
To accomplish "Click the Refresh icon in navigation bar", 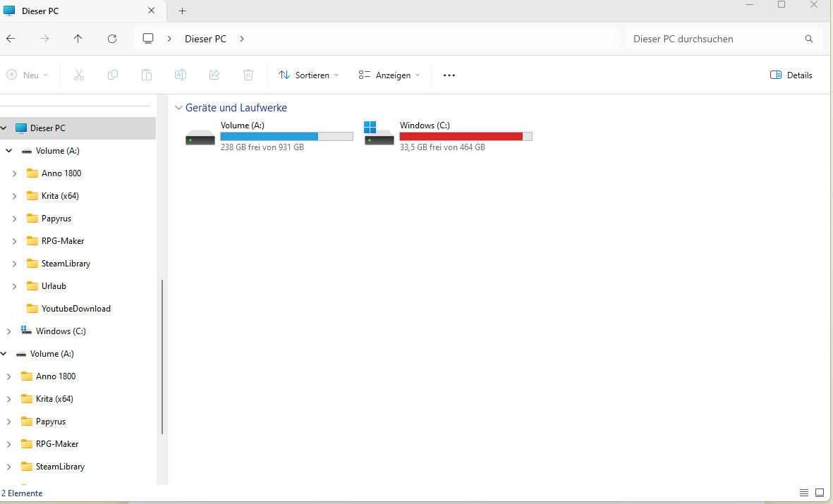I will [x=112, y=39].
